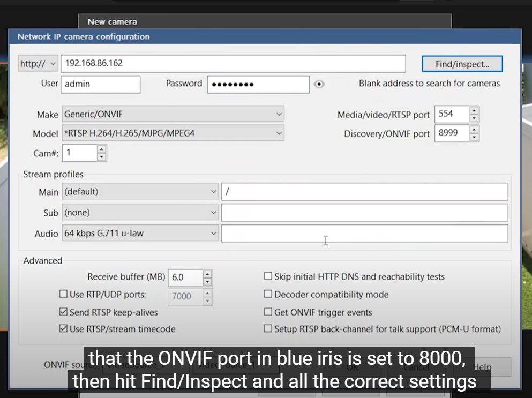Increment the Cam# number spinner
The height and width of the screenshot is (398, 532).
[x=101, y=149]
